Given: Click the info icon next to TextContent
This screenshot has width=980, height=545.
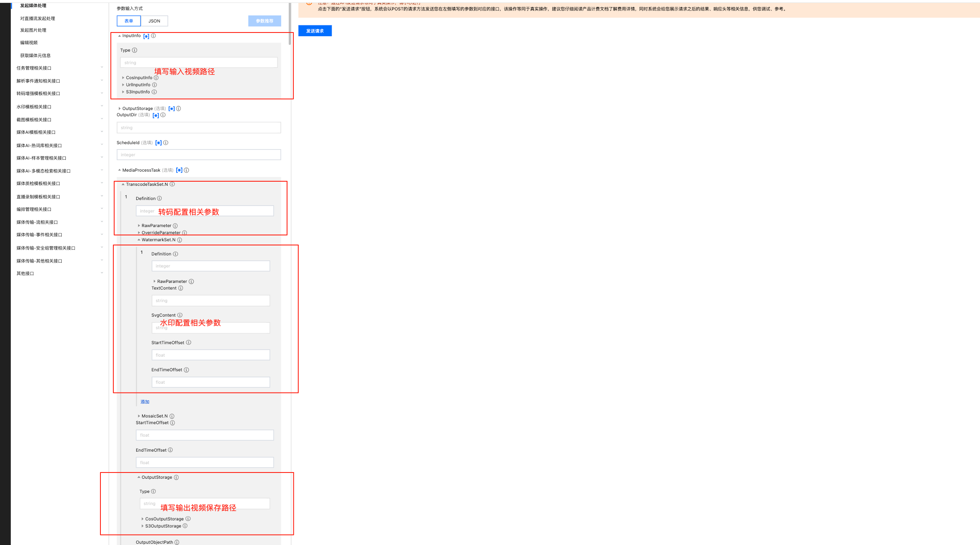Looking at the screenshot, I should 180,288.
